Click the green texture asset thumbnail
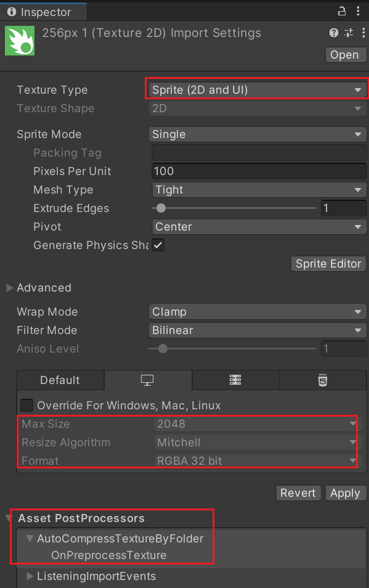 (20, 41)
